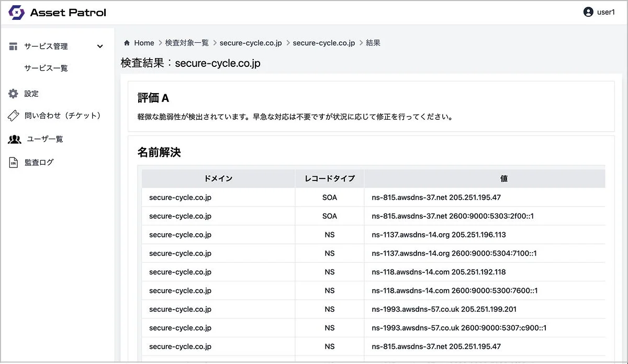
Task: Click the second secure-cycle.co.jp breadcrumb link
Action: 323,43
